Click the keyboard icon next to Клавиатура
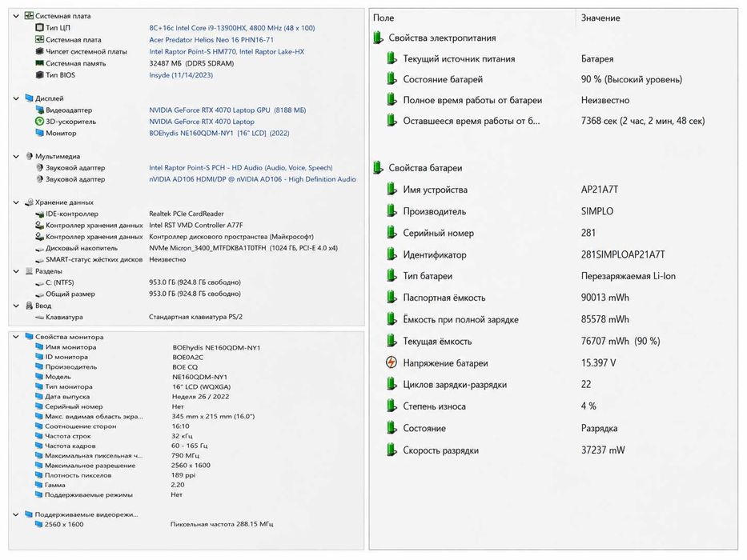Screen dimensions: 747x560 coord(39,317)
